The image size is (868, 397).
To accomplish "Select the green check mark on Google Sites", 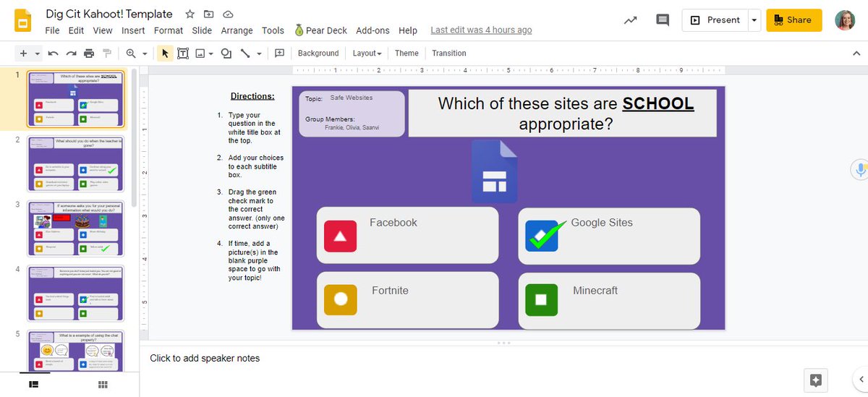I will click(548, 236).
